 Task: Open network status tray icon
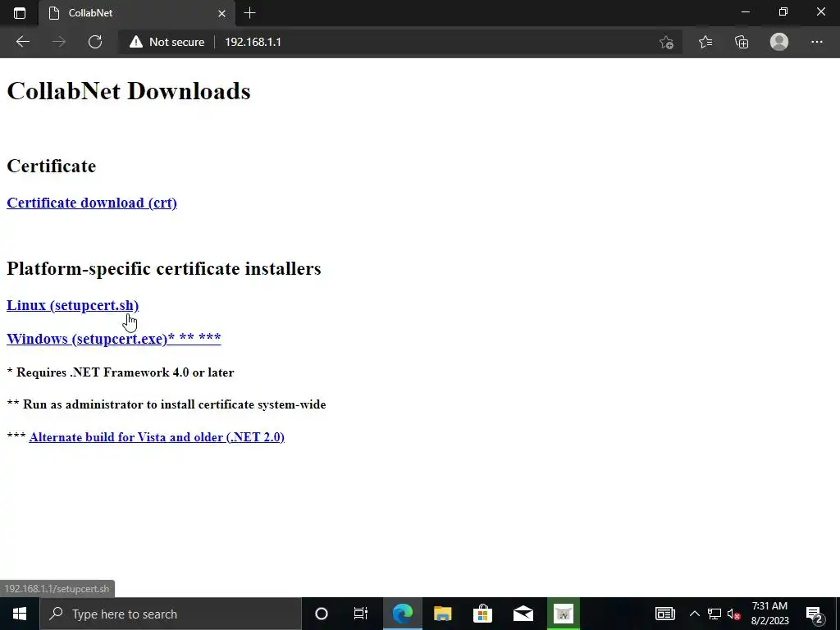pyautogui.click(x=714, y=614)
